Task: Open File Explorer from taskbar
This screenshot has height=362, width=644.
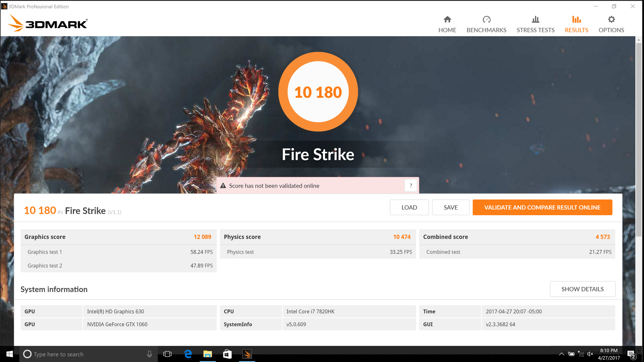Action: click(x=208, y=354)
